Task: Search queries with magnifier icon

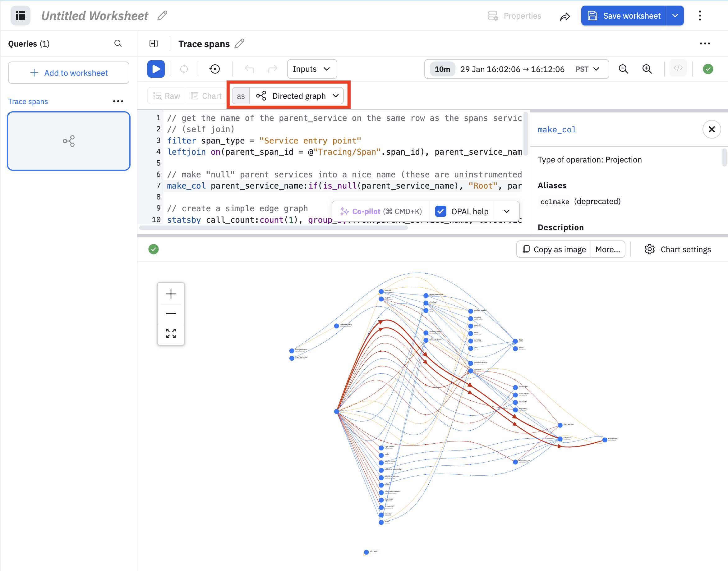Action: point(118,43)
